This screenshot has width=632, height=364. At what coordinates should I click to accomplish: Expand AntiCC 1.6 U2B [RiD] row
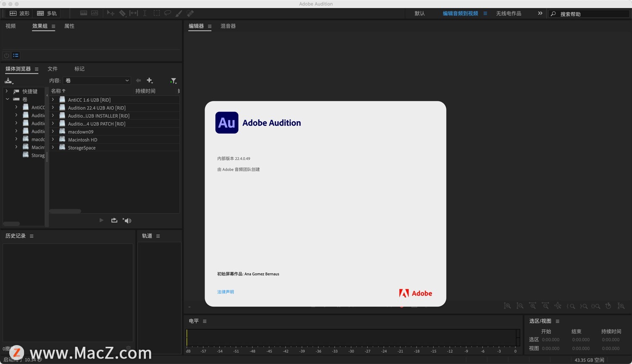[x=53, y=100]
